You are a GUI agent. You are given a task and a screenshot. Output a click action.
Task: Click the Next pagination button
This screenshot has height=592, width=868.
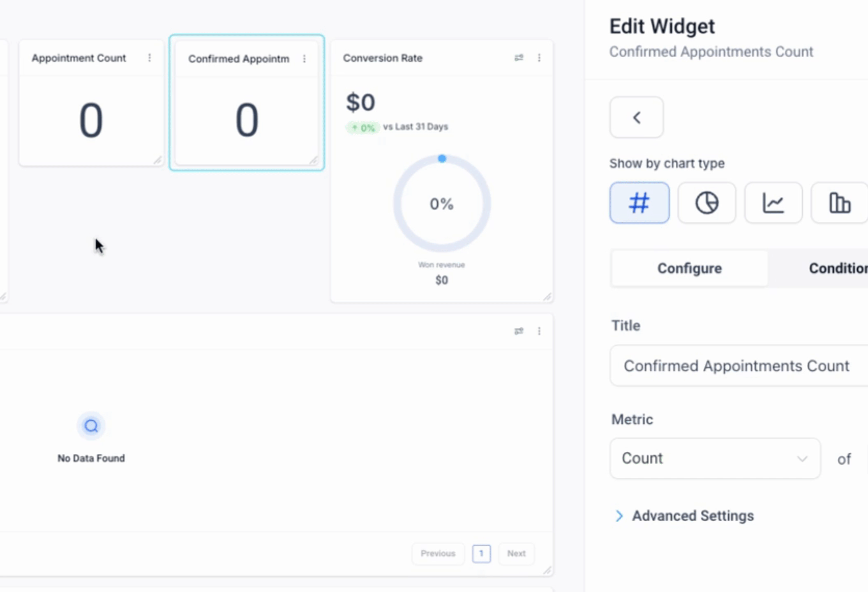click(516, 553)
